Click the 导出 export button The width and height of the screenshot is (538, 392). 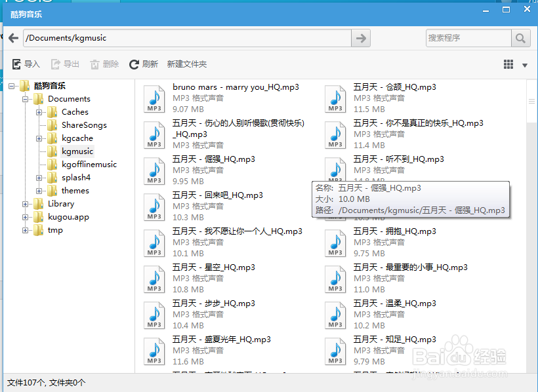(x=65, y=64)
